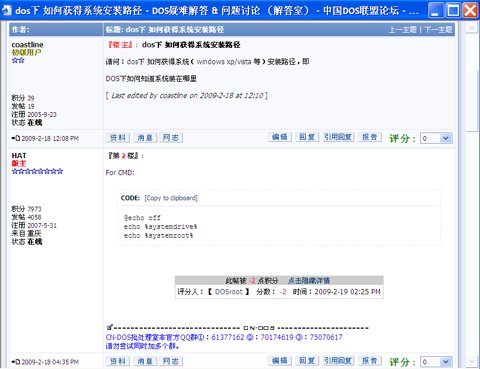Click 报告 button in coastline's post
This screenshot has width=480, height=369.
370,137
